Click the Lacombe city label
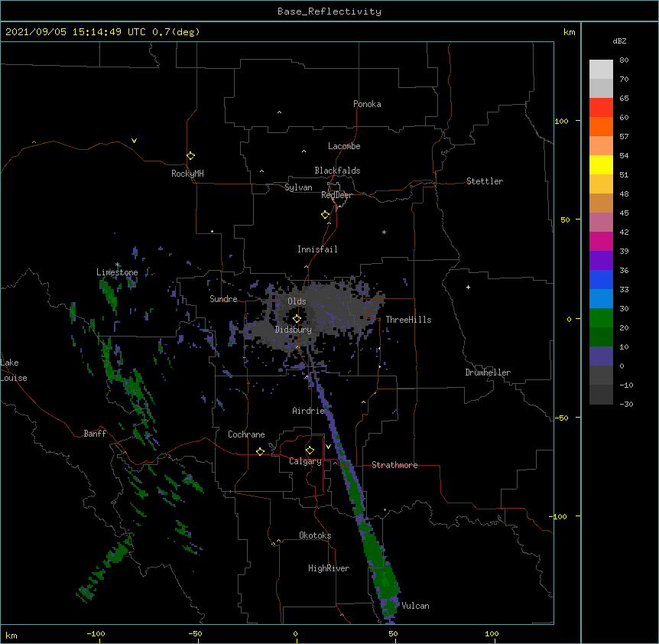The width and height of the screenshot is (659, 644). click(x=344, y=146)
